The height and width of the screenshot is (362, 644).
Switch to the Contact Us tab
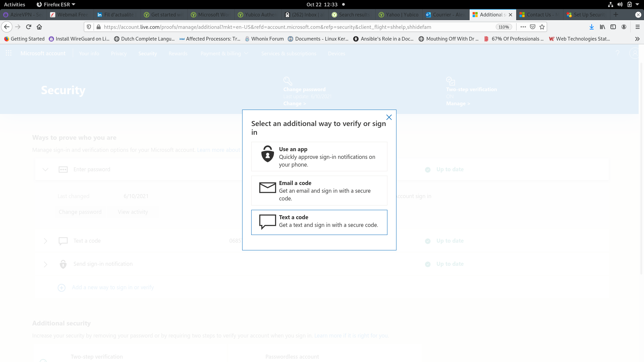540,14
